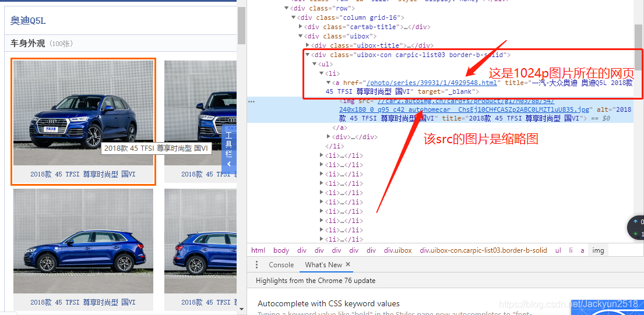Open the DevTools drawer three-dot menu
644x315 pixels.
pos(257,264)
